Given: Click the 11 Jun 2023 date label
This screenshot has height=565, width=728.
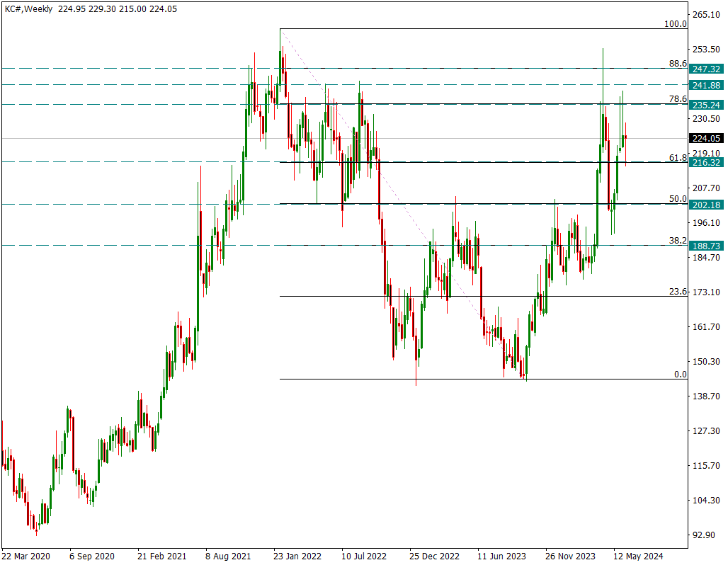Looking at the screenshot, I should point(502,557).
